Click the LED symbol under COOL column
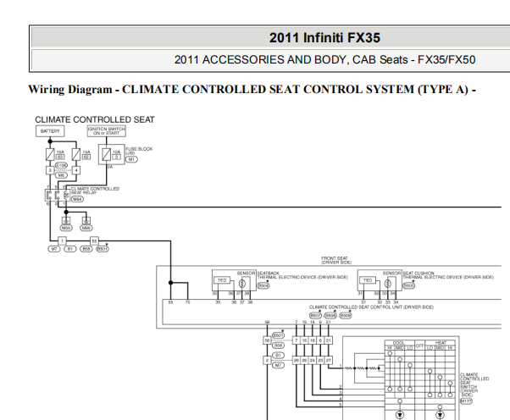This screenshot has width=510, height=420. click(400, 415)
